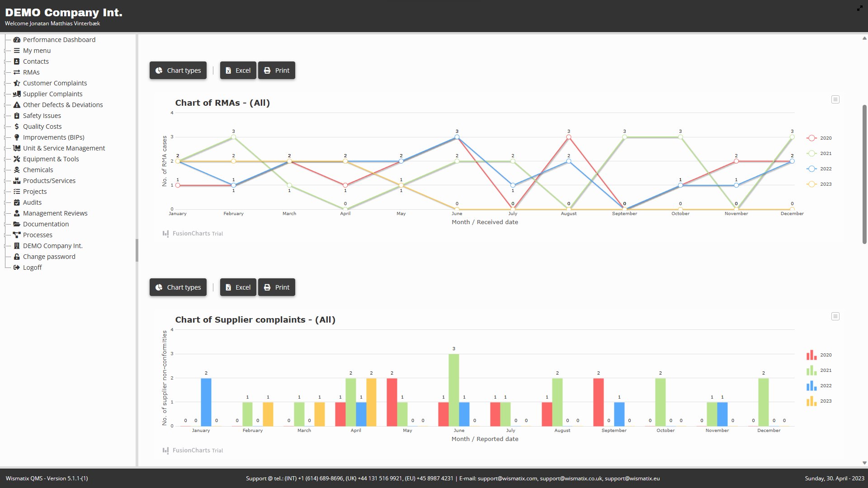
Task: Click the Supplier Complaints icon
Action: pyautogui.click(x=17, y=94)
